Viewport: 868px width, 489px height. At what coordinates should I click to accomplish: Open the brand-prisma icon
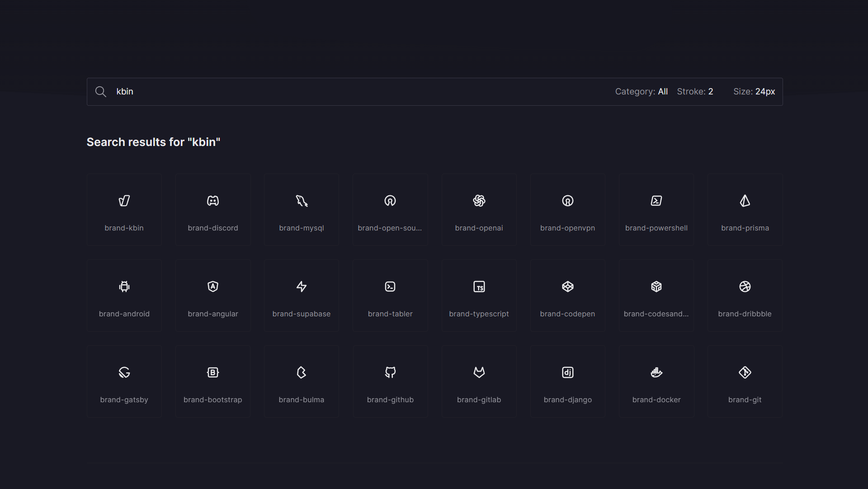pyautogui.click(x=745, y=201)
